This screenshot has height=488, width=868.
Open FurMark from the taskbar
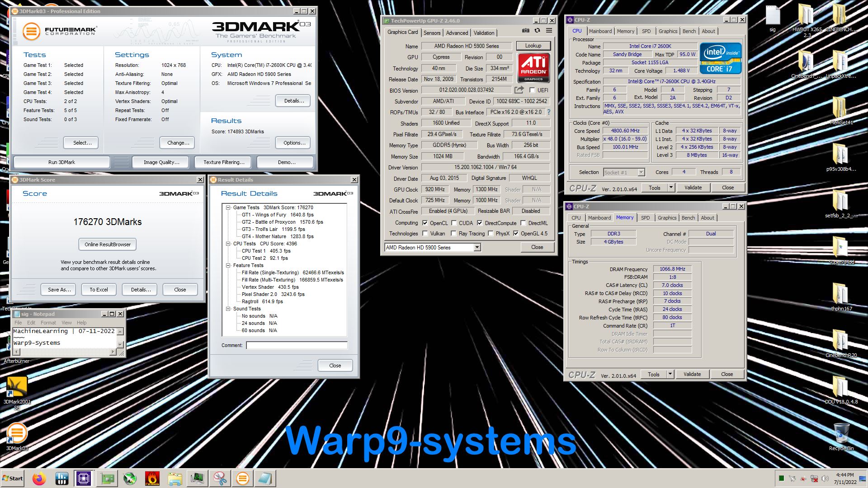[x=152, y=479]
